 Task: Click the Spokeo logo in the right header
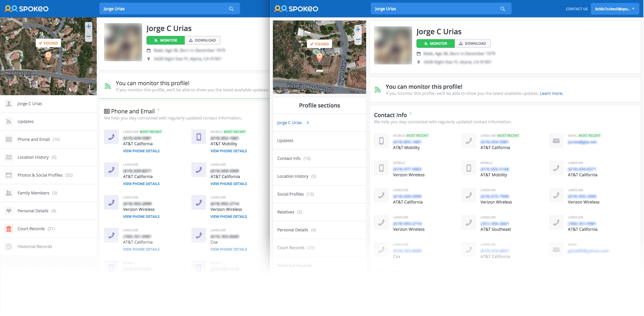[296, 9]
